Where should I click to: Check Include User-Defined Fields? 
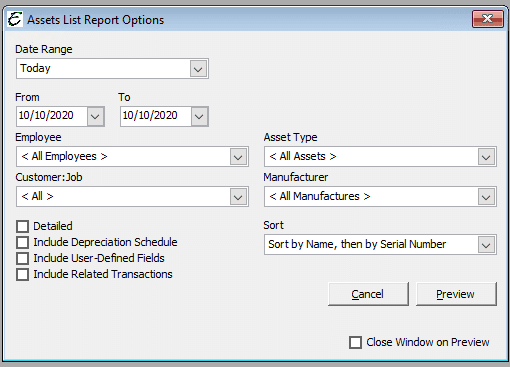point(22,258)
